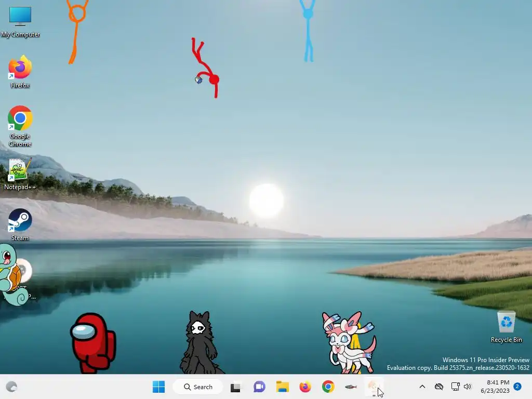Open the clock showing 8:41 PM

(495, 387)
